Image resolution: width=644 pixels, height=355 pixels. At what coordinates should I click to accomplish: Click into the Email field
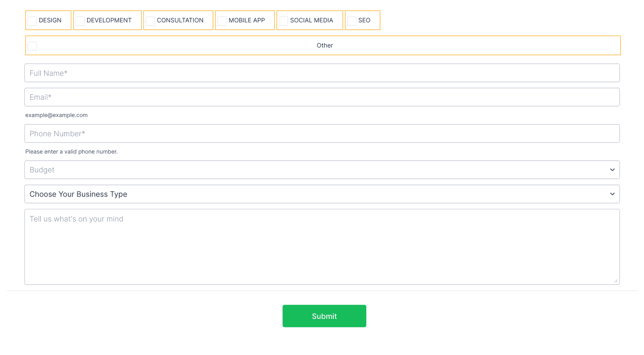322,97
